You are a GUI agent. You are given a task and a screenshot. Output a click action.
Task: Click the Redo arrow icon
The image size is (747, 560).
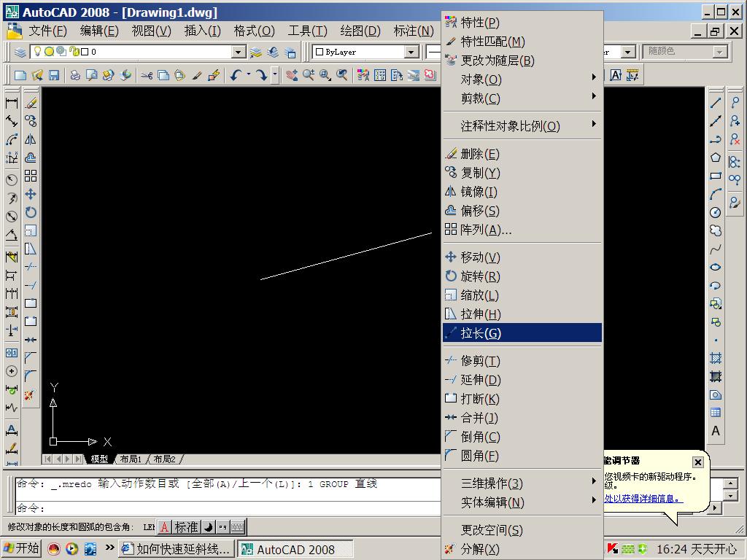pyautogui.click(x=262, y=75)
